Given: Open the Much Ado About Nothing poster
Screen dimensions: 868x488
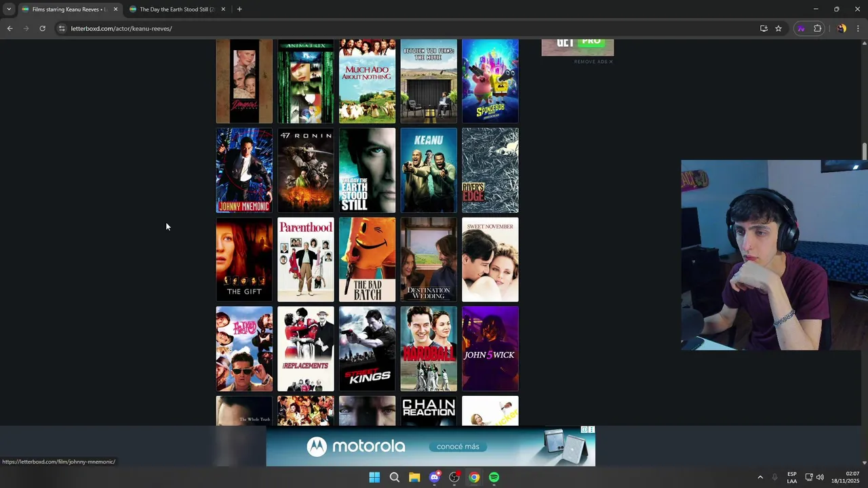Looking at the screenshot, I should (x=367, y=81).
